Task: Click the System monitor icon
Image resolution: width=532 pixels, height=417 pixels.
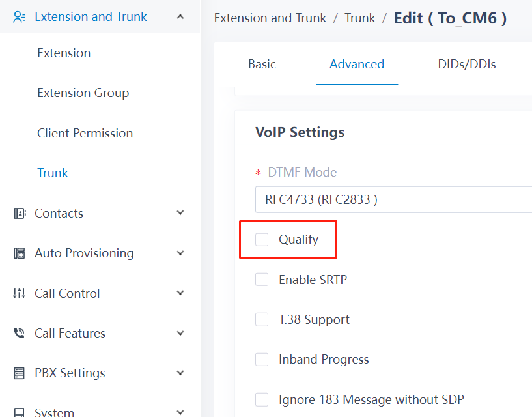Action: [20, 412]
